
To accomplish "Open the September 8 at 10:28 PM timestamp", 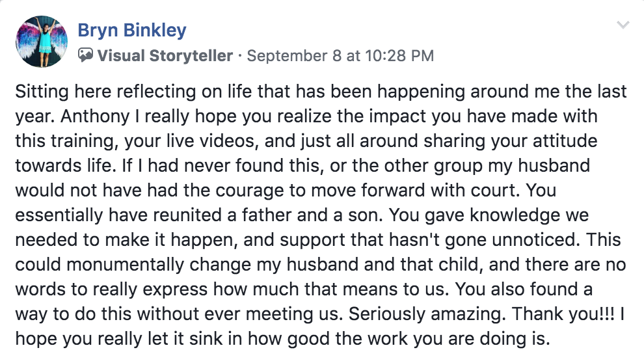I will pos(340,55).
